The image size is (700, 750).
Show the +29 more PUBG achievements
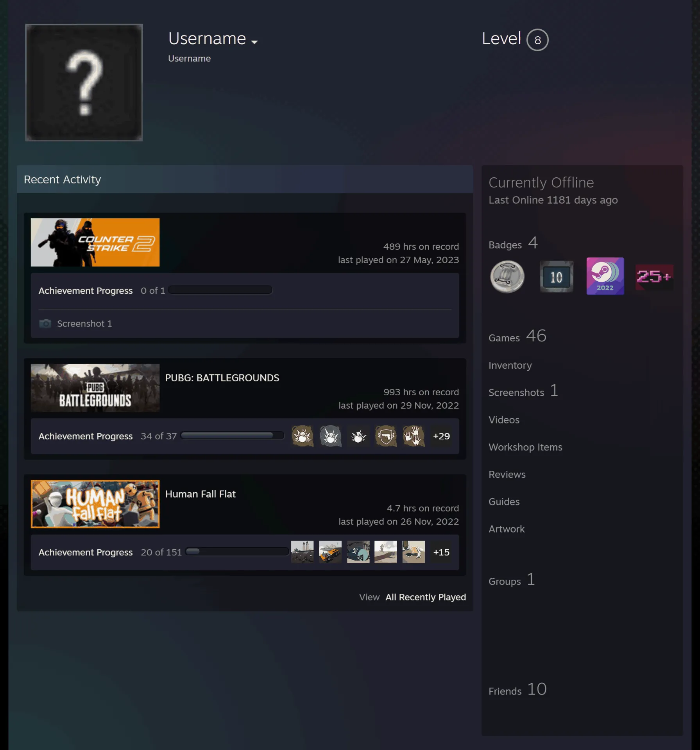point(441,436)
